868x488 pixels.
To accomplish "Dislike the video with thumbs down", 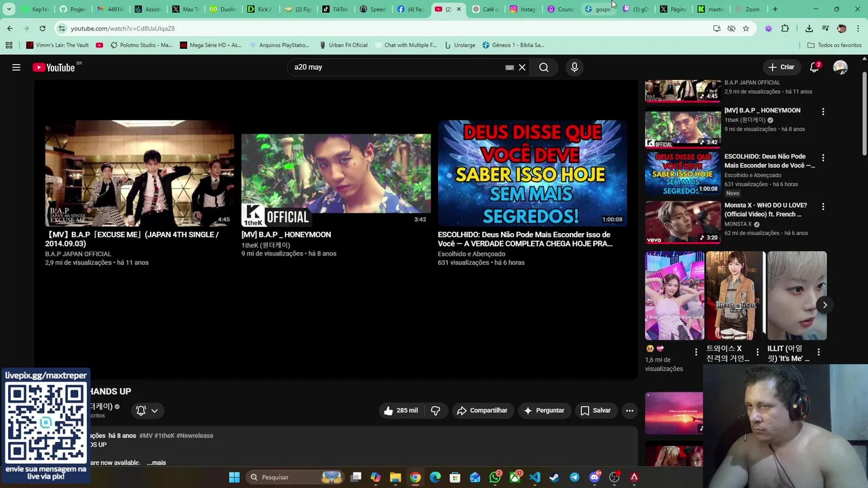I will [x=435, y=410].
